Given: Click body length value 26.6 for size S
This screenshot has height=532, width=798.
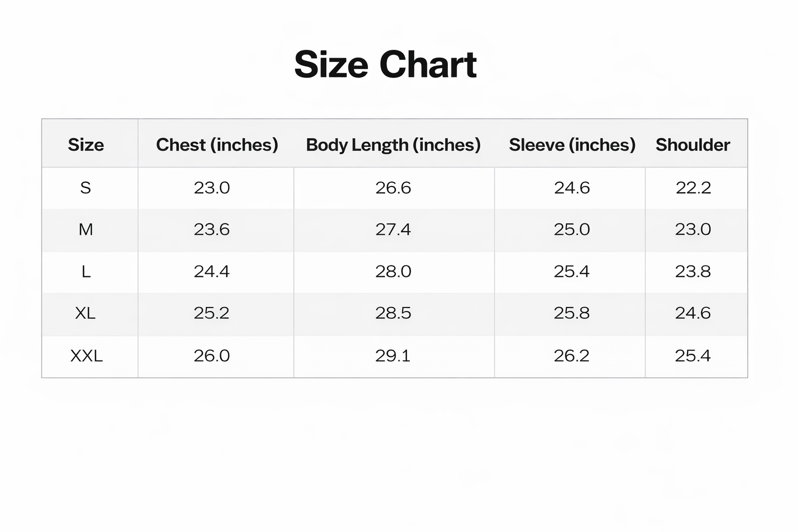Looking at the screenshot, I should point(393,188).
